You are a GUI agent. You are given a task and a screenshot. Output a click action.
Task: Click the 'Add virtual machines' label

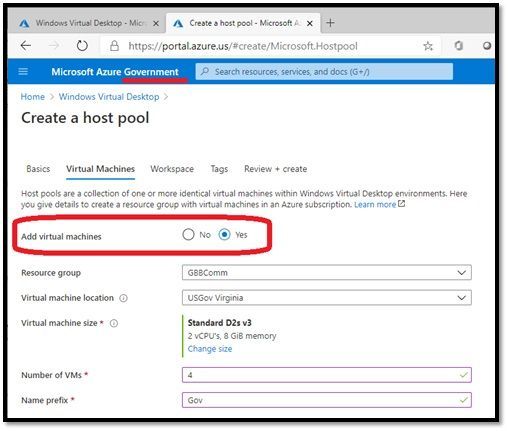pos(61,237)
